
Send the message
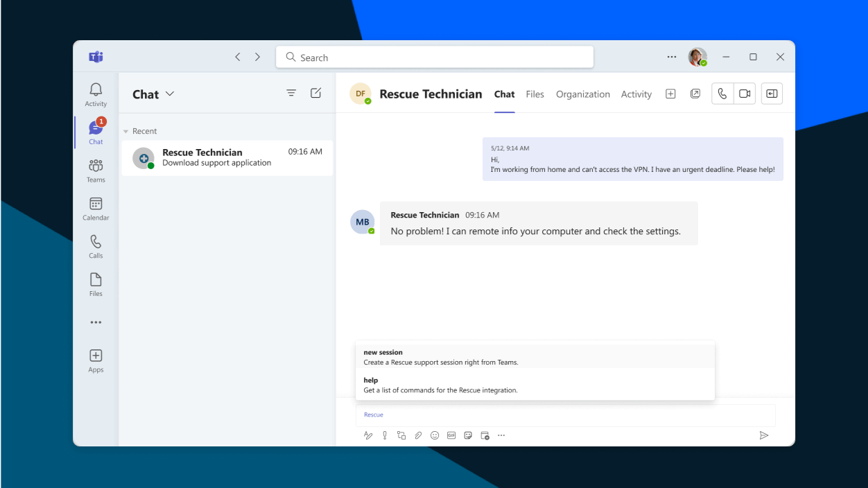(764, 435)
